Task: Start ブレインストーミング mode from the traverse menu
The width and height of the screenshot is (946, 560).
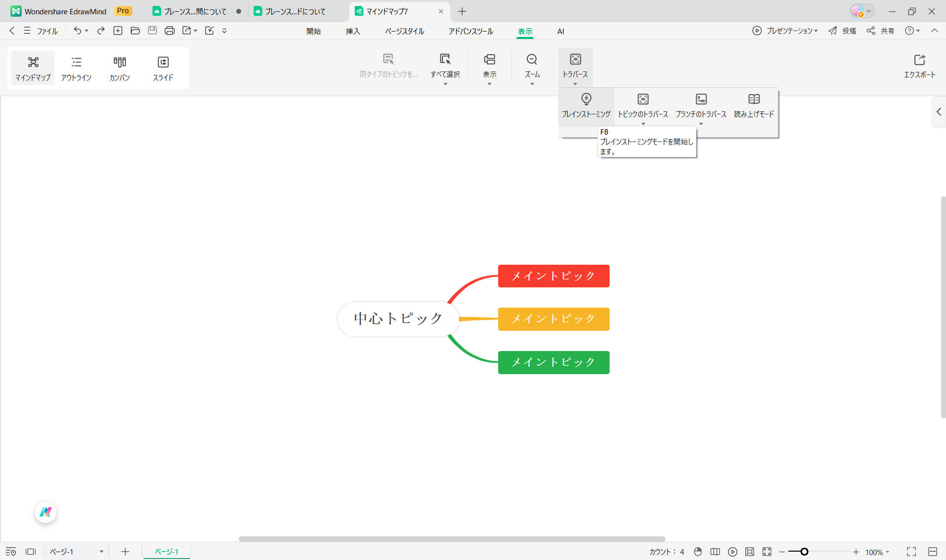Action: pos(586,105)
